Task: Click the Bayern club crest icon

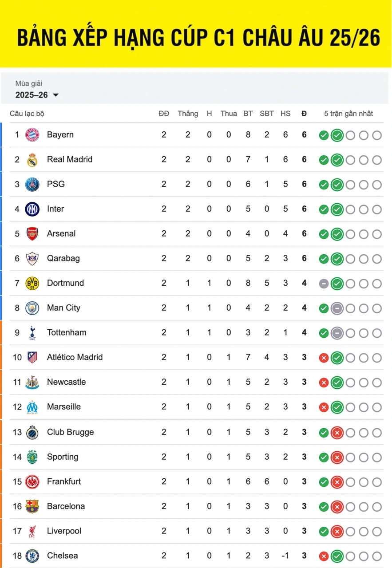Action: [32, 135]
